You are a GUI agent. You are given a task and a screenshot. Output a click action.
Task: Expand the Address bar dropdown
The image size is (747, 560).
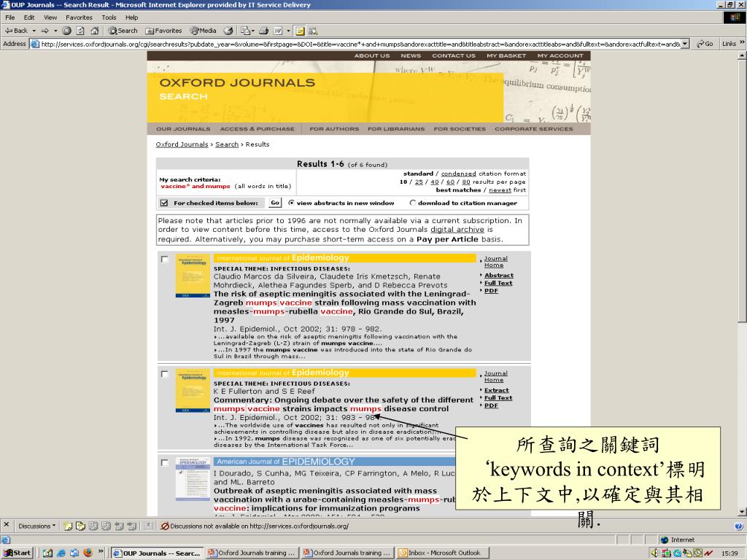tap(685, 44)
